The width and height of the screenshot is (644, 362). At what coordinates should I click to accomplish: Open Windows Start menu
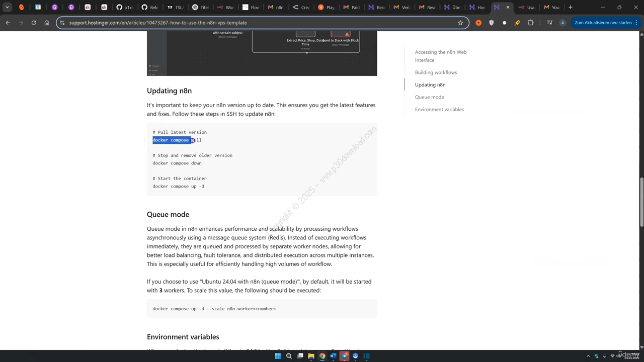pyautogui.click(x=278, y=356)
